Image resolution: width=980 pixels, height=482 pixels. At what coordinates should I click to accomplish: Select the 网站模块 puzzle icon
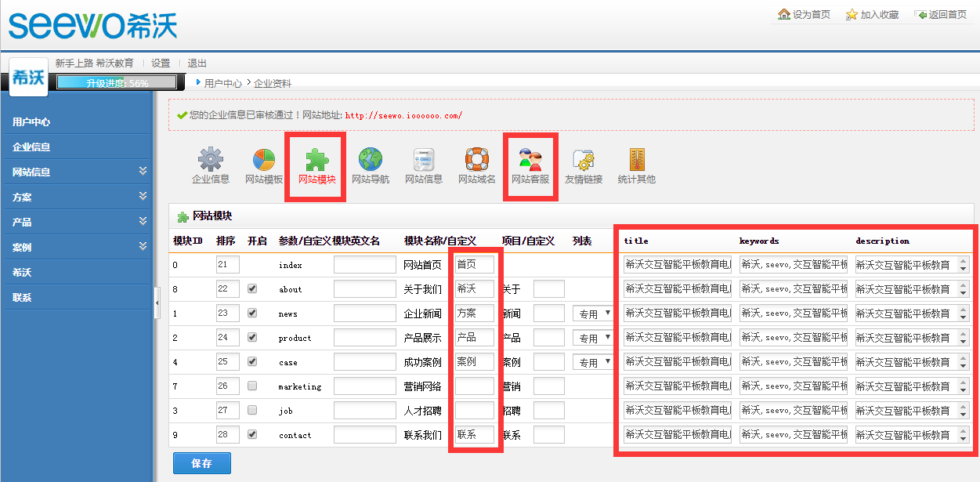[317, 159]
